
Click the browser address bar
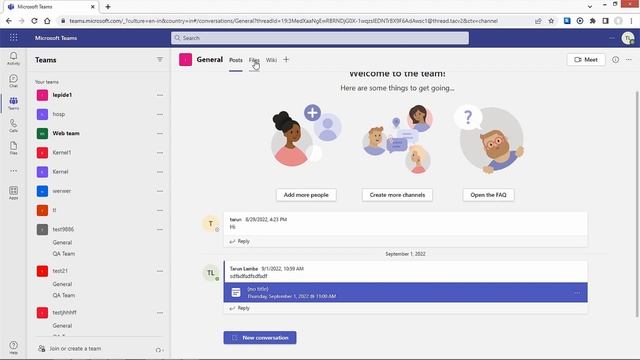[283, 21]
